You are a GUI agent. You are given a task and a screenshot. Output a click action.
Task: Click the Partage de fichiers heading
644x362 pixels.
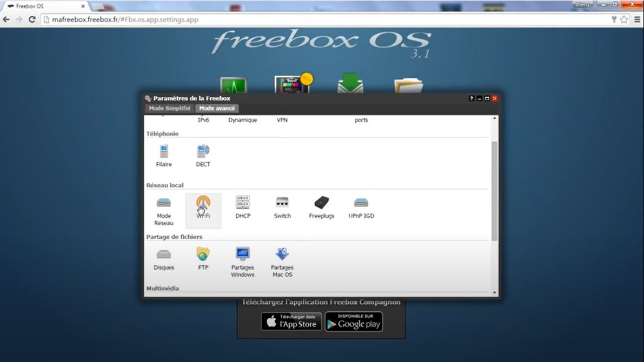pyautogui.click(x=174, y=237)
